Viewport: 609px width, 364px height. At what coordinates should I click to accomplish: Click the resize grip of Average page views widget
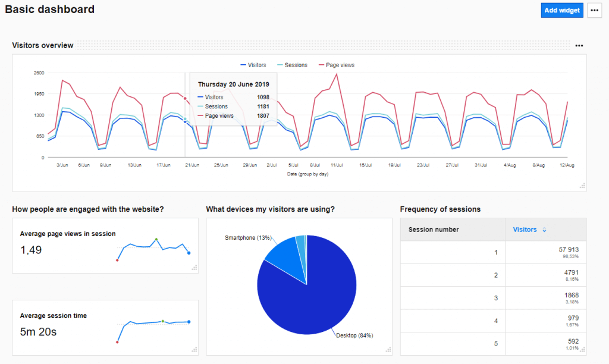(194, 268)
